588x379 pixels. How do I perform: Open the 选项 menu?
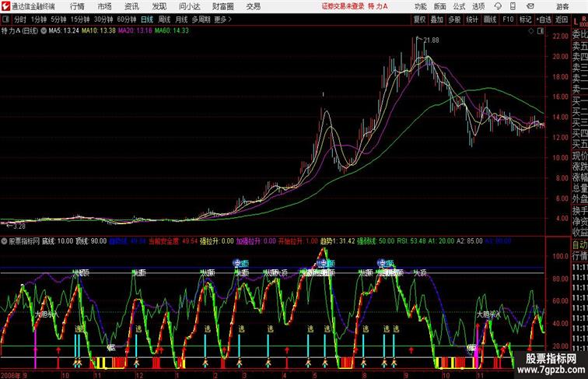tap(478, 6)
